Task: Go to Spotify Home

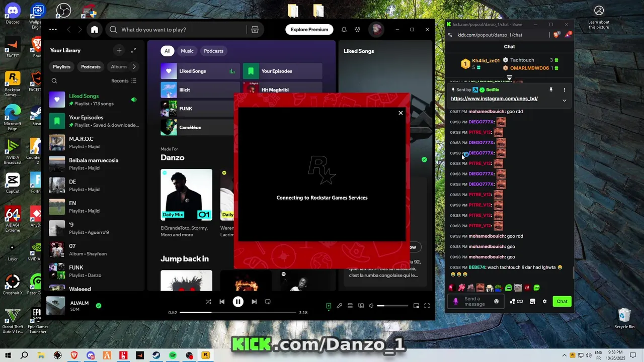Action: (x=95, y=30)
